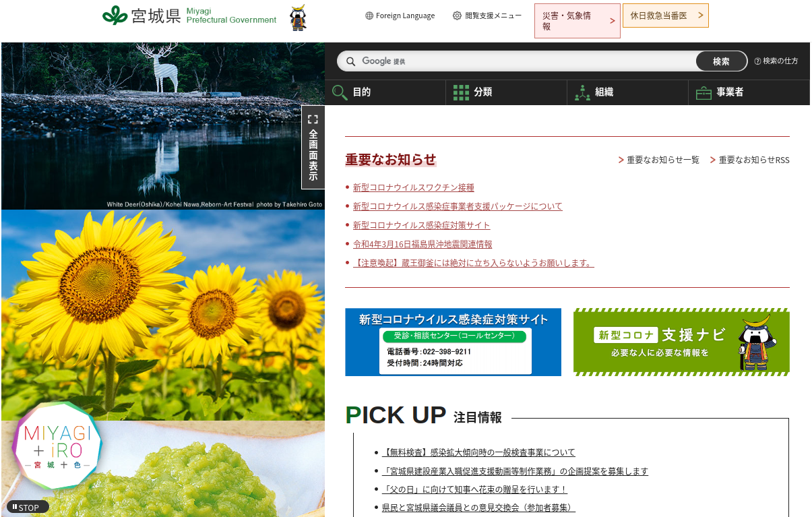Open 新型コロナウイルス感染症対策サイト text link
Image resolution: width=812 pixels, height=517 pixels.
point(422,225)
